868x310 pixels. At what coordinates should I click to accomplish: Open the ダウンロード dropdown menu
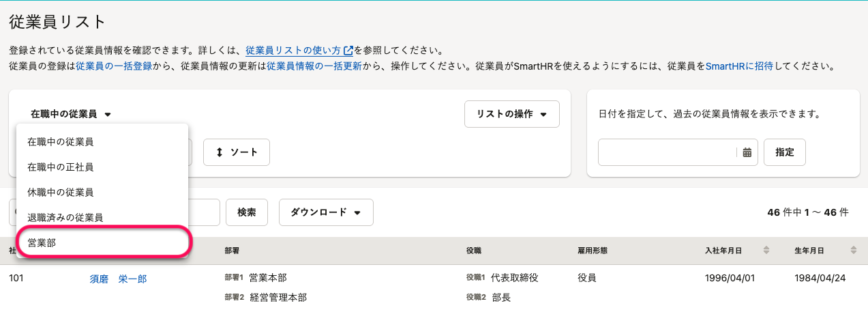[x=325, y=212]
